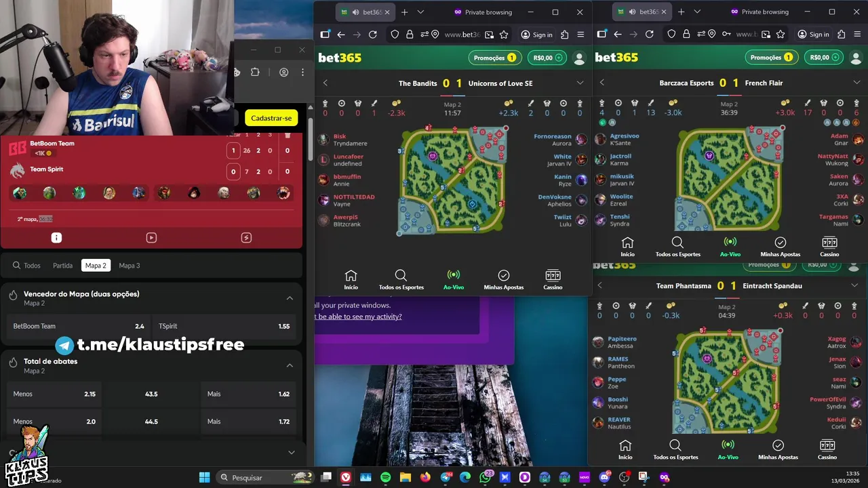Open tab list dropdown in right browser
Screen dimensions: 868x488
click(697, 12)
